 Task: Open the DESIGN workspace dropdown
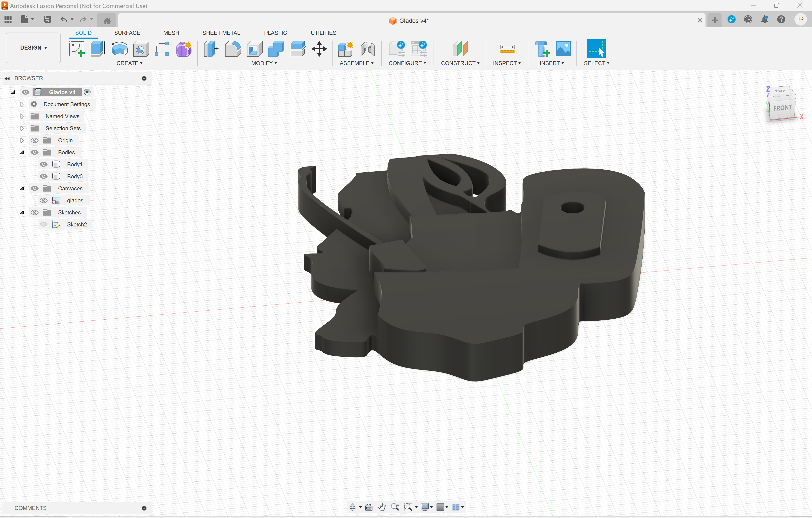33,48
